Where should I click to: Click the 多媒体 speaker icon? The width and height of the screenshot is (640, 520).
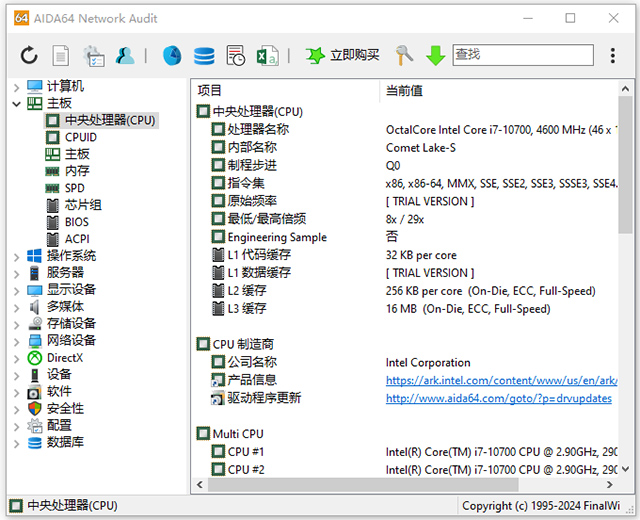[34, 307]
